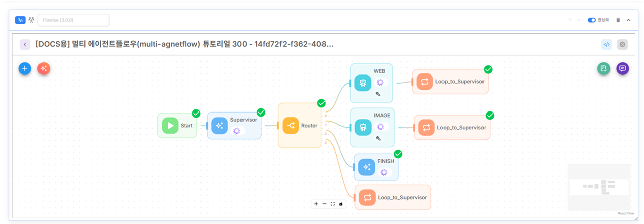Toggle the blue activation switch

tap(591, 20)
